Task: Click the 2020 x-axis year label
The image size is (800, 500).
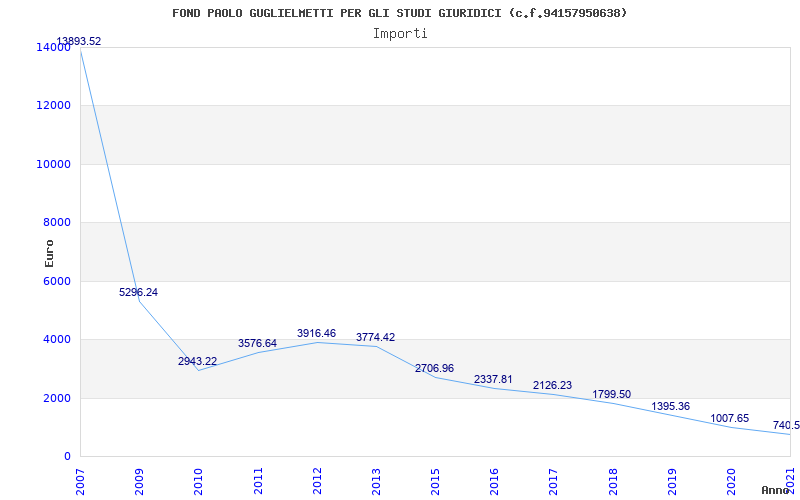Action: coord(731,481)
